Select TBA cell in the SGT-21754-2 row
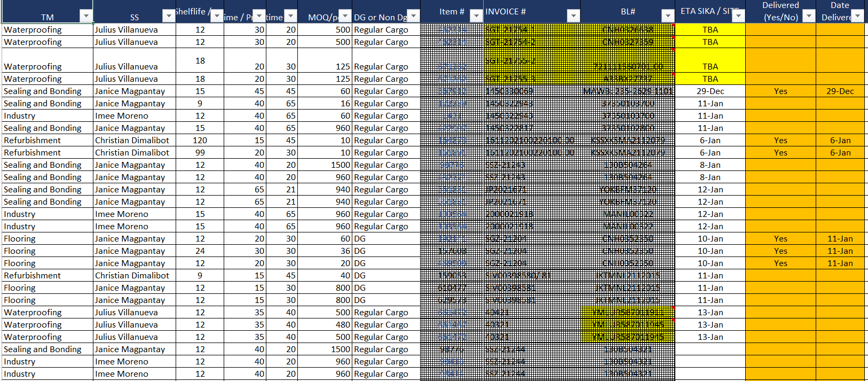The height and width of the screenshot is (381, 868). [x=710, y=42]
